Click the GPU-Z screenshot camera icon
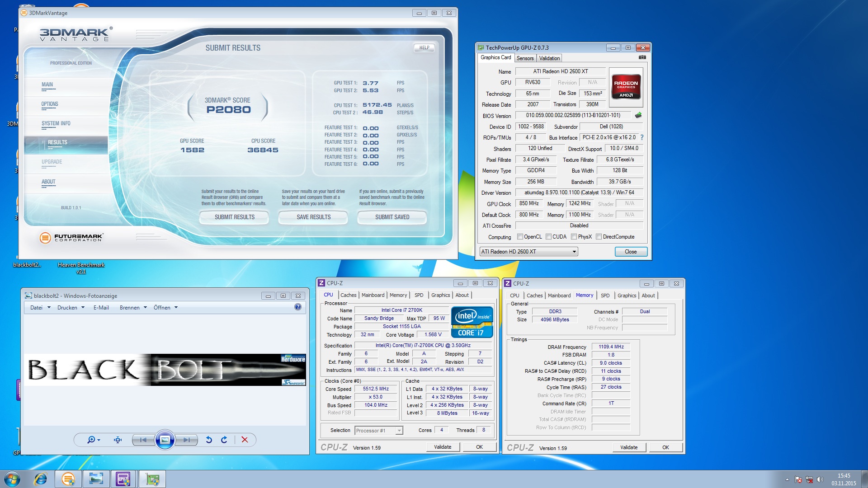The width and height of the screenshot is (868, 488). [642, 57]
